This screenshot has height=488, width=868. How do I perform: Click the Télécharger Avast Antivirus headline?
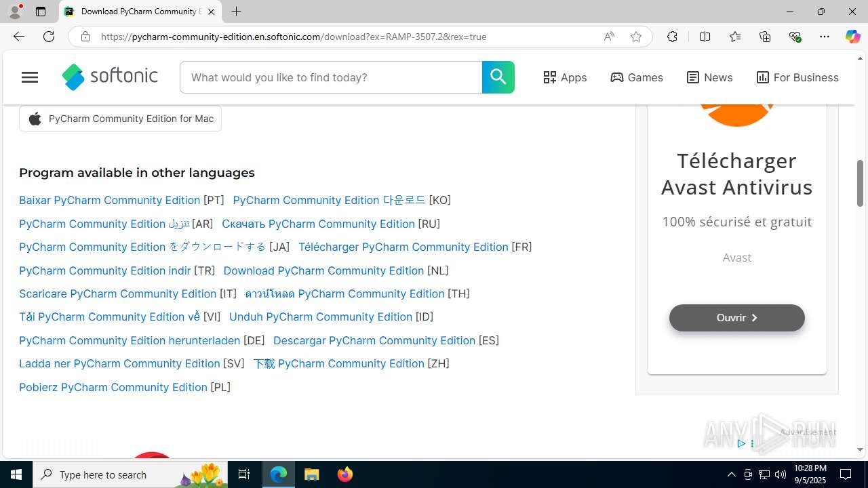point(737,174)
